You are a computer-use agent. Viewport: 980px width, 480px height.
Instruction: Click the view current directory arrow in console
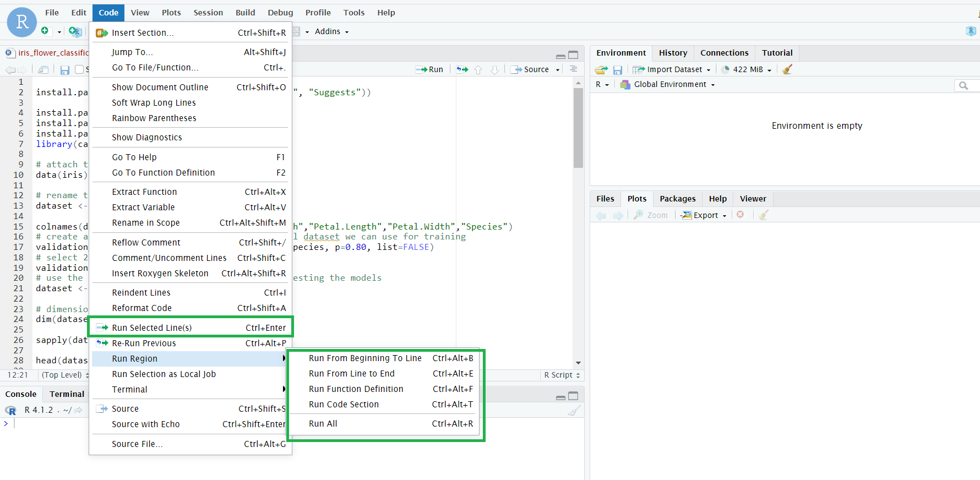tap(78, 410)
